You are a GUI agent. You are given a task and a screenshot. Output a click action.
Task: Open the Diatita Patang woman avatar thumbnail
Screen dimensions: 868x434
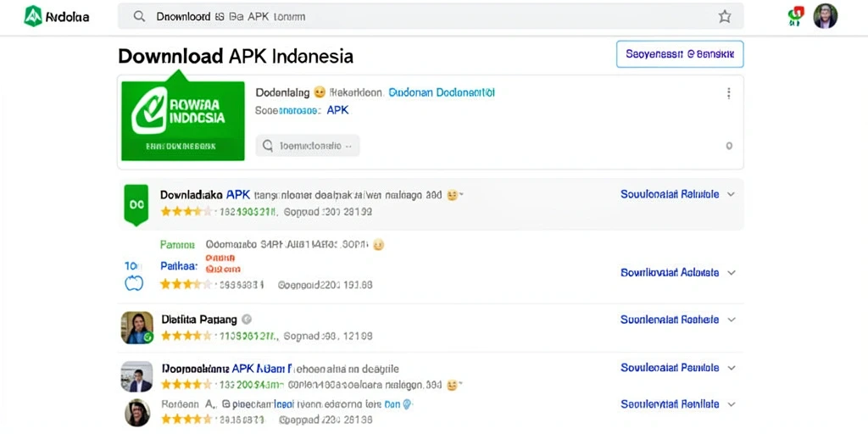136,328
